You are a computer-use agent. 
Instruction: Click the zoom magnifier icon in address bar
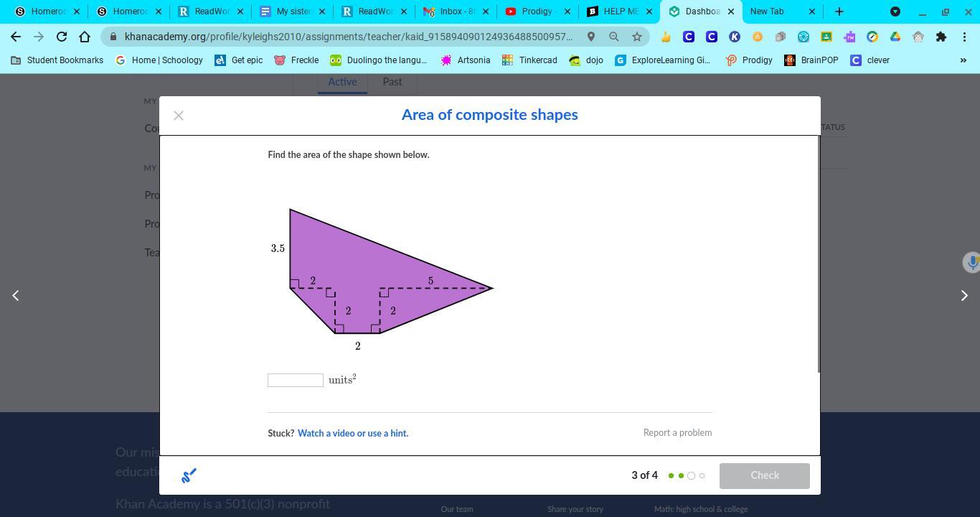coord(614,37)
